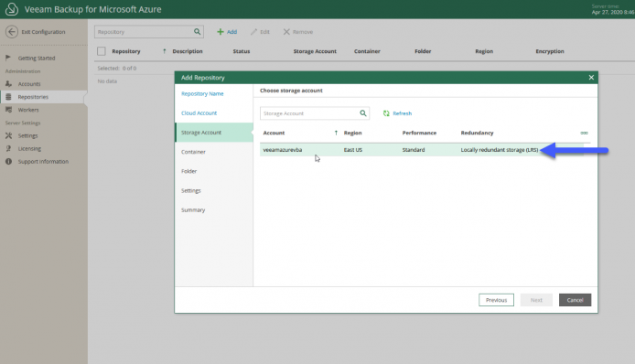The width and height of the screenshot is (635, 364).
Task: Open the Cloud Account wizard step
Action: [x=199, y=113]
